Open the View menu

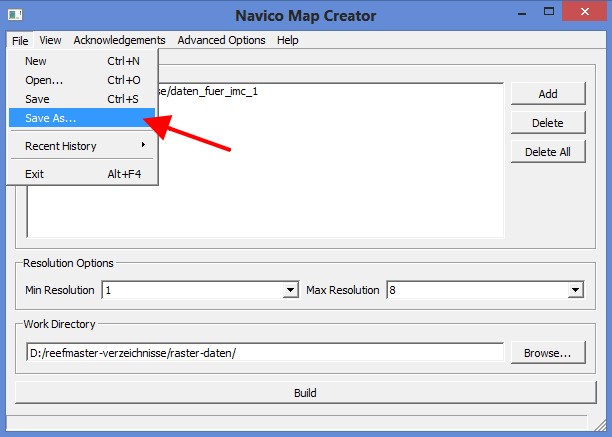click(50, 40)
